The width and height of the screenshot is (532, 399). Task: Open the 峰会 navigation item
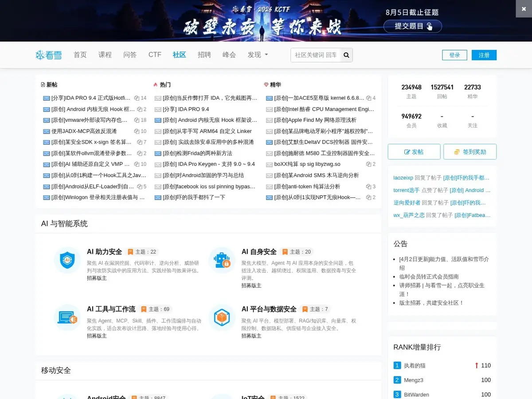(229, 55)
